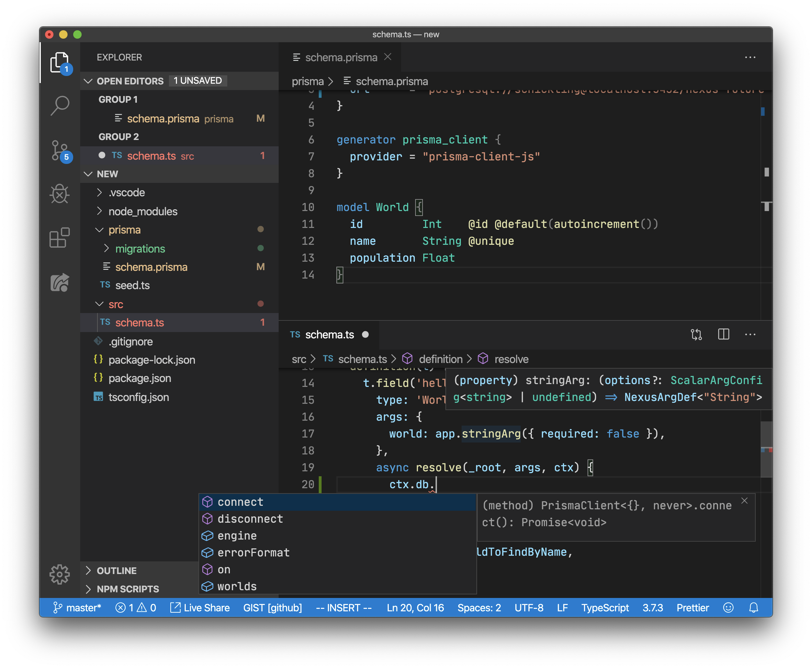812x669 pixels.
Task: Select 'disconnect' in the autocomplete list
Action: (337, 519)
